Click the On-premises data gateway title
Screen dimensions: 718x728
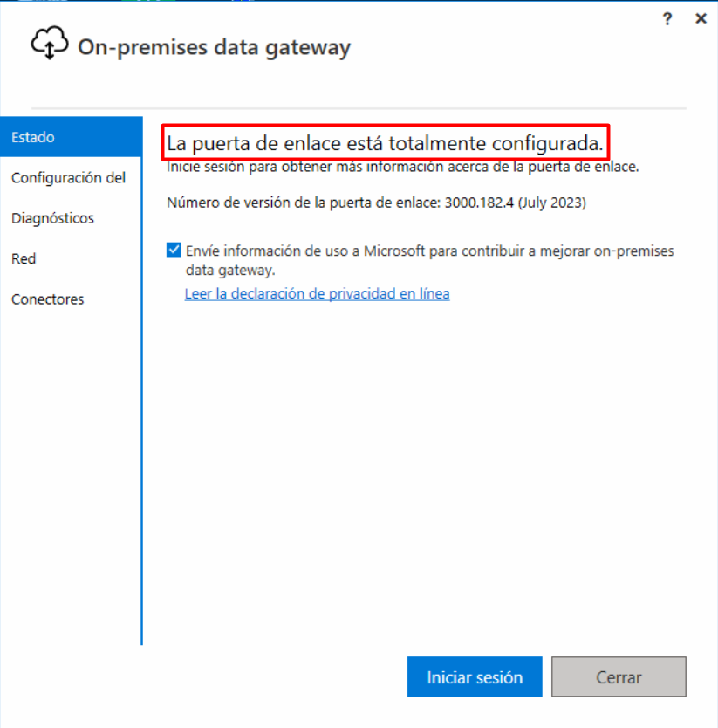click(x=214, y=47)
